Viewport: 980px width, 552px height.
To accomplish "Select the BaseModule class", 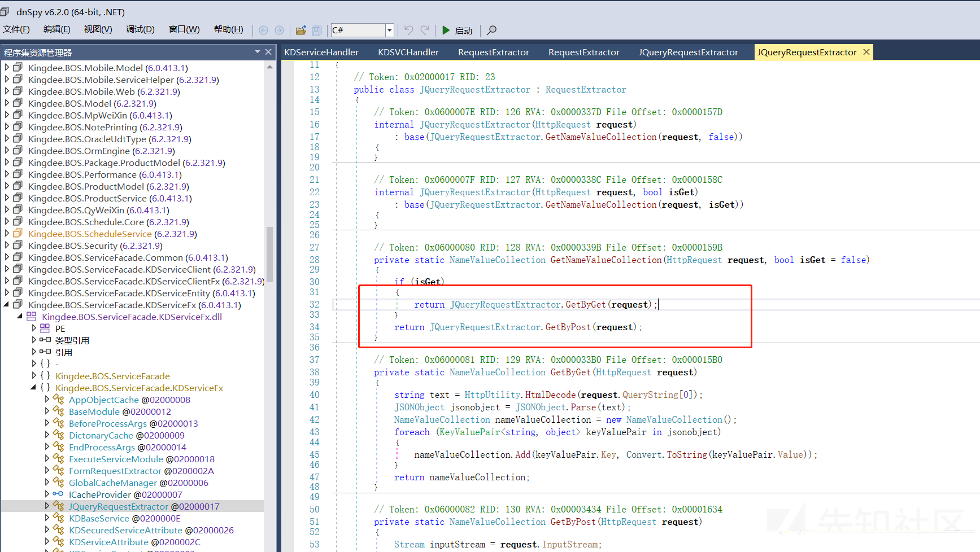I will 120,411.
